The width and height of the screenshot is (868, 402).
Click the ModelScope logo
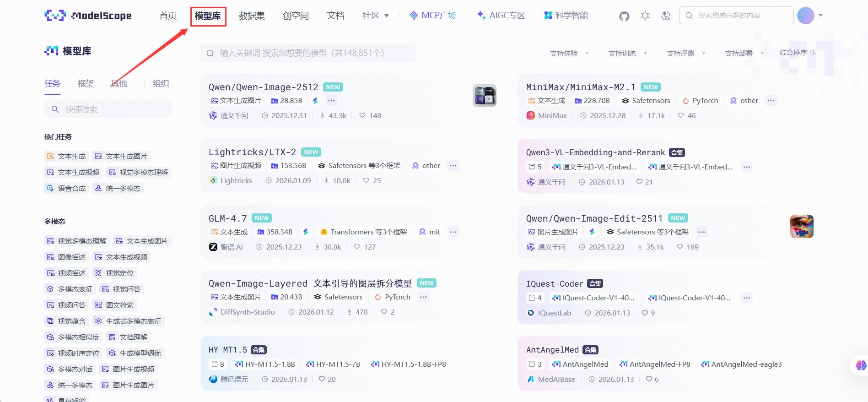pos(88,16)
